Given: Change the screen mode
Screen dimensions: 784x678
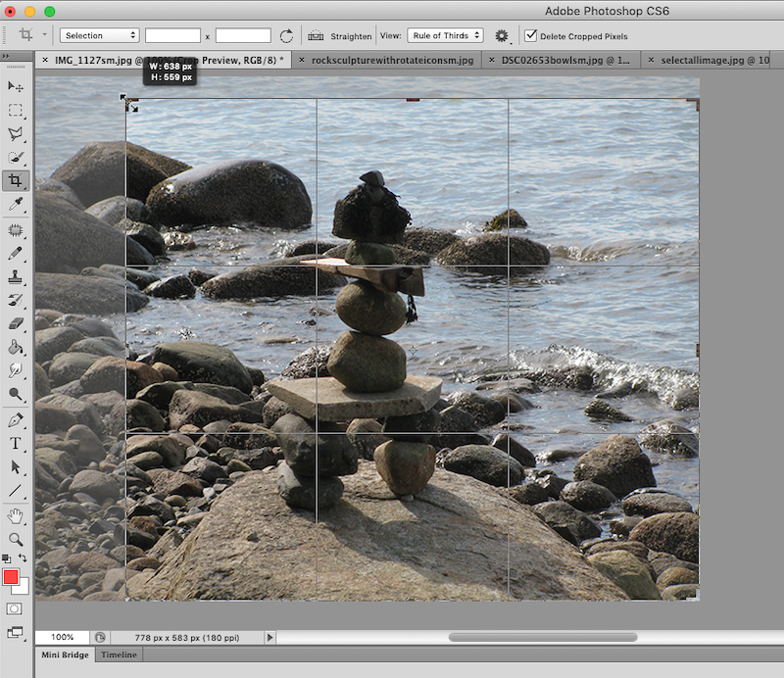Looking at the screenshot, I should click(15, 632).
